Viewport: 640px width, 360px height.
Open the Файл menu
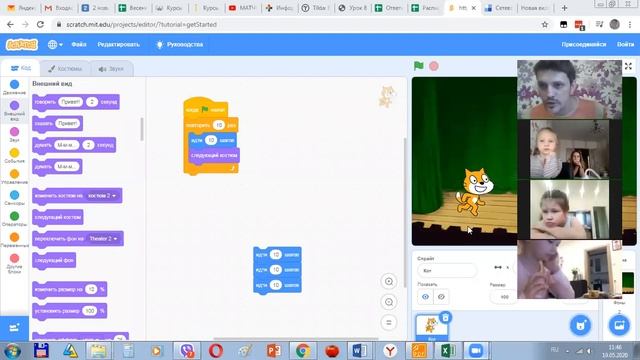(79, 44)
